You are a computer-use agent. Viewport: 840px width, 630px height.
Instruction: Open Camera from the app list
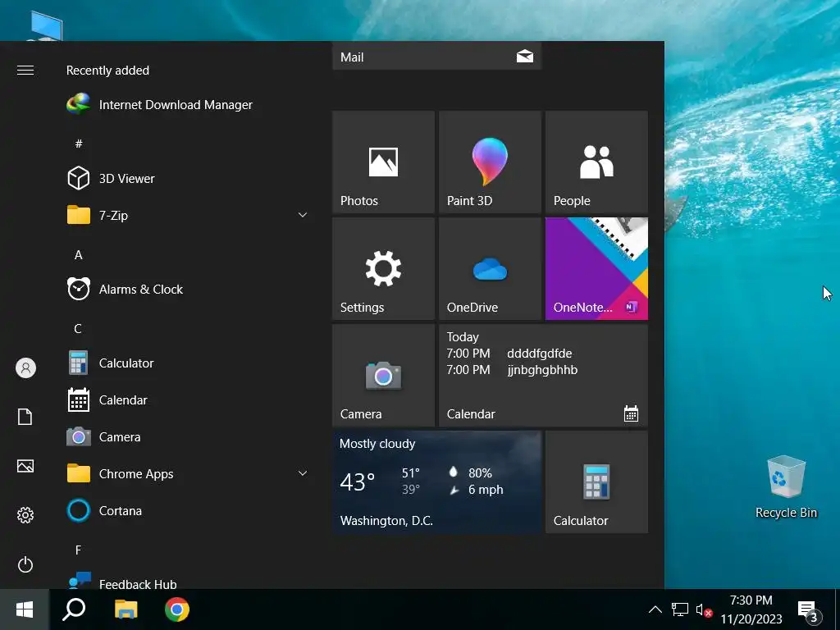coord(188,437)
